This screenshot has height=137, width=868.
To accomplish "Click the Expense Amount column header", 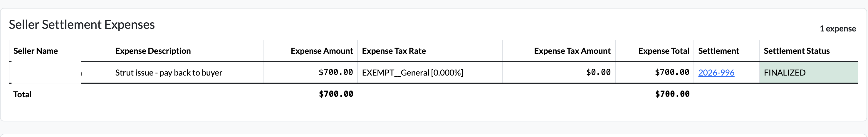I will click(x=322, y=51).
